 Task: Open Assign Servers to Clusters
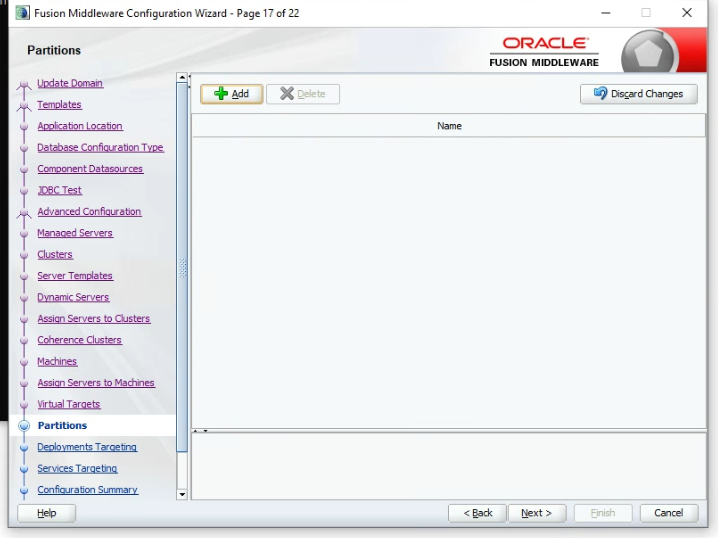[94, 318]
